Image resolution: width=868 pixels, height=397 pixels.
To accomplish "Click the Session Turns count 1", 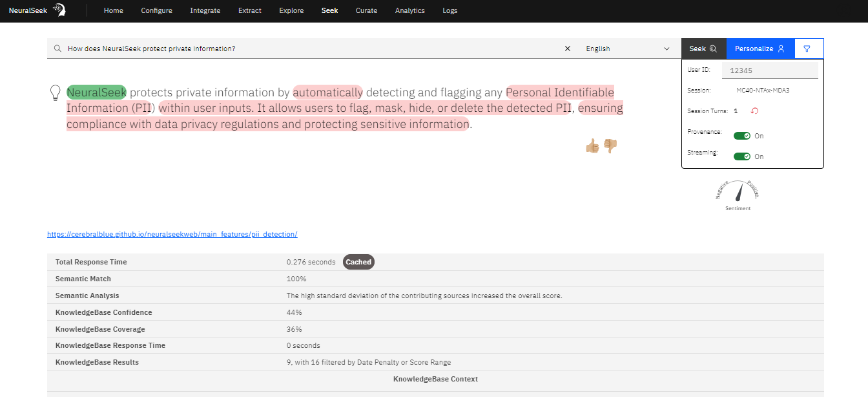I will click(x=736, y=111).
